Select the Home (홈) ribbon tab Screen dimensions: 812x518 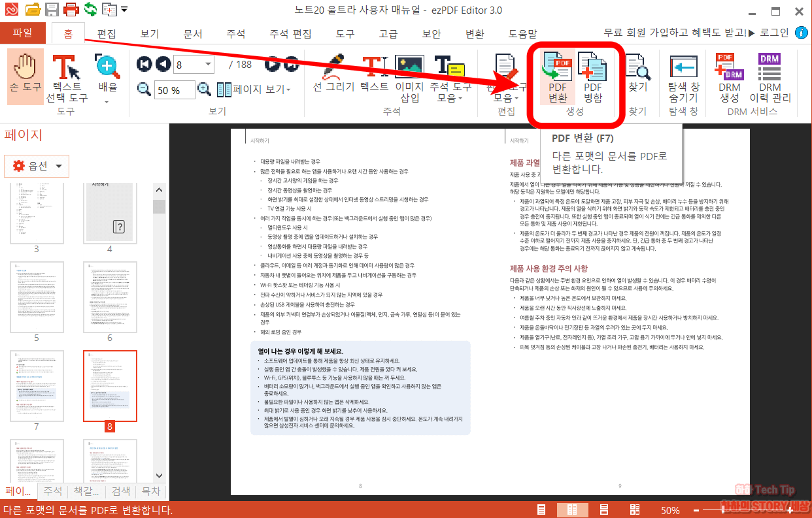(68, 33)
